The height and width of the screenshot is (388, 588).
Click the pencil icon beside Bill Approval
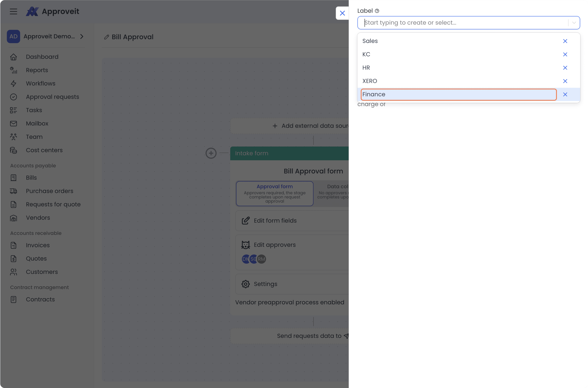107,37
